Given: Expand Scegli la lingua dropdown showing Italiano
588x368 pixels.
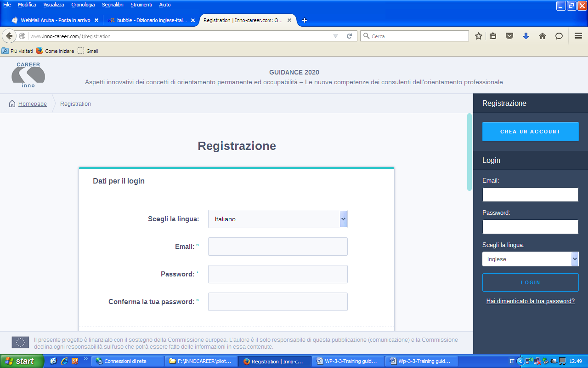Looking at the screenshot, I should point(278,219).
